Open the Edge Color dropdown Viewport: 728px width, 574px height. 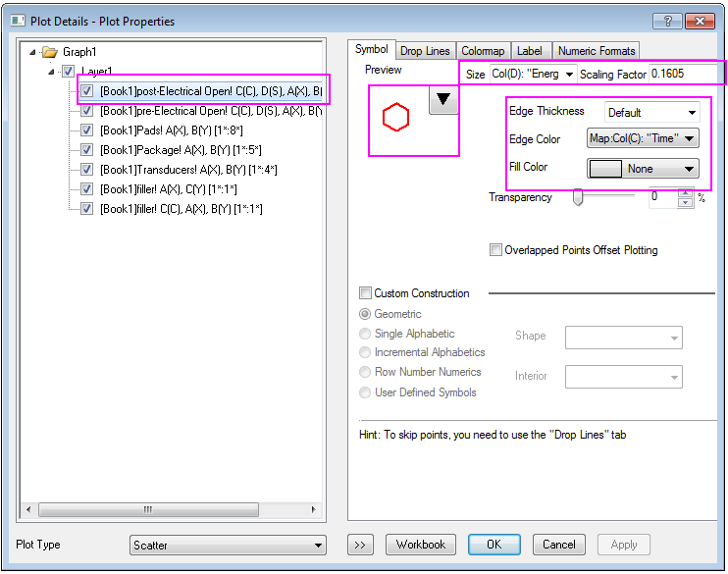pyautogui.click(x=643, y=139)
